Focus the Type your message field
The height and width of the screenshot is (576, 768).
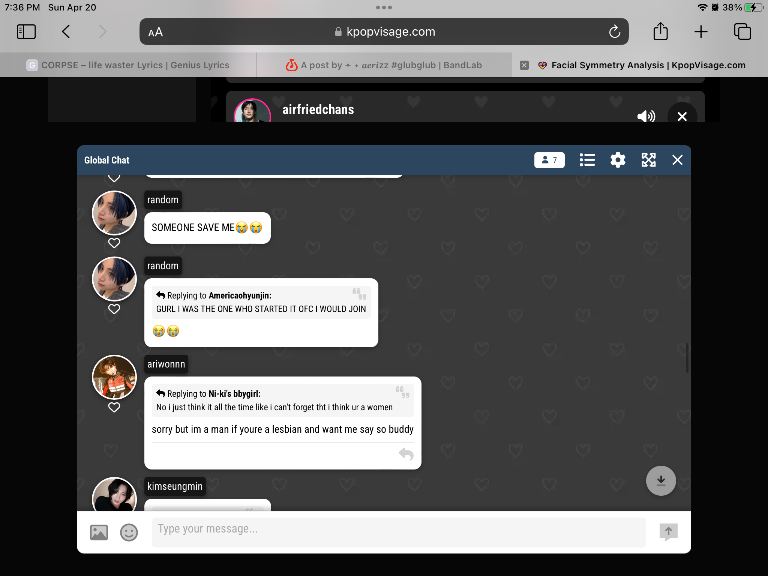pyautogui.click(x=399, y=532)
